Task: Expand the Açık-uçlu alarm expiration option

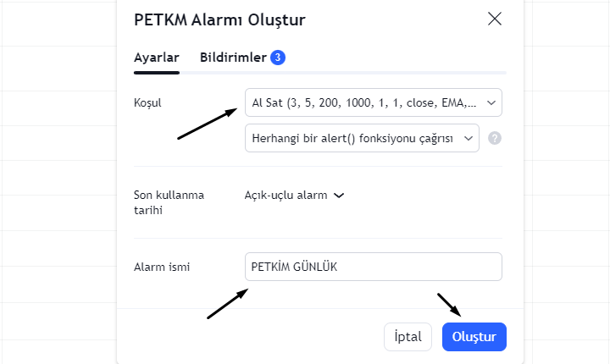Action: pyautogui.click(x=295, y=195)
